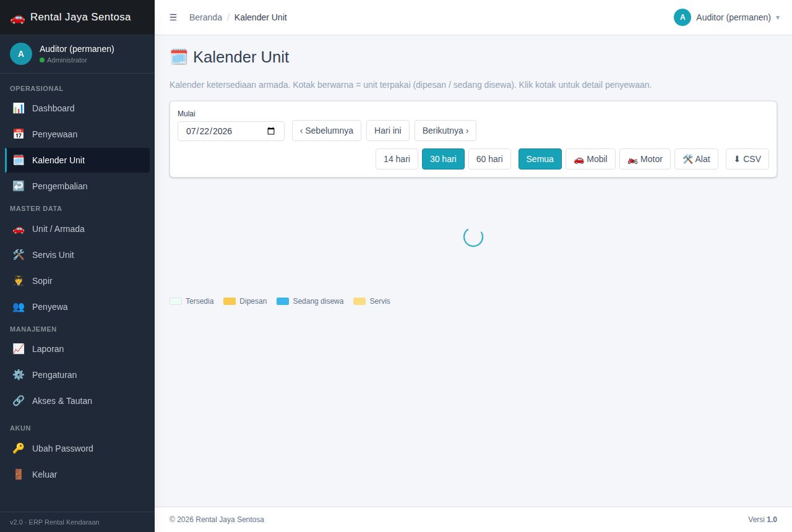The height and width of the screenshot is (532, 792).
Task: Expand the Auditor user dropdown arrow
Action: click(778, 17)
